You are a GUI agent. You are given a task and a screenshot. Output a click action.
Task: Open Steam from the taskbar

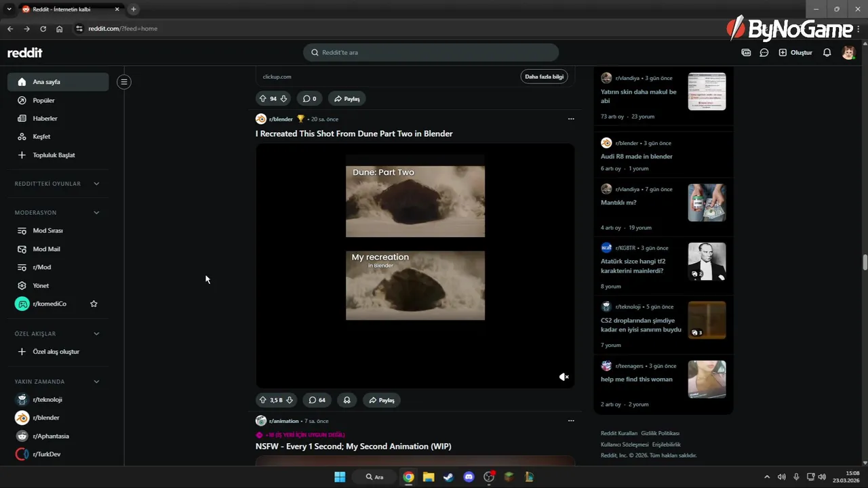pos(448,477)
